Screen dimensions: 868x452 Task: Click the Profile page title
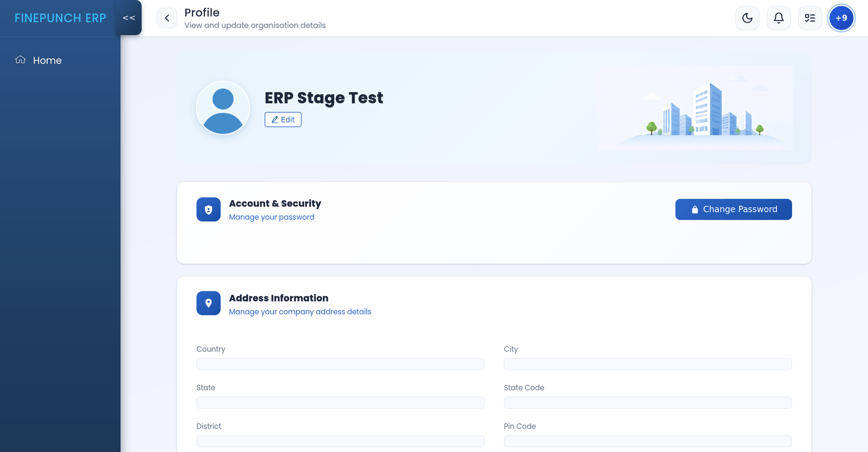pos(202,12)
